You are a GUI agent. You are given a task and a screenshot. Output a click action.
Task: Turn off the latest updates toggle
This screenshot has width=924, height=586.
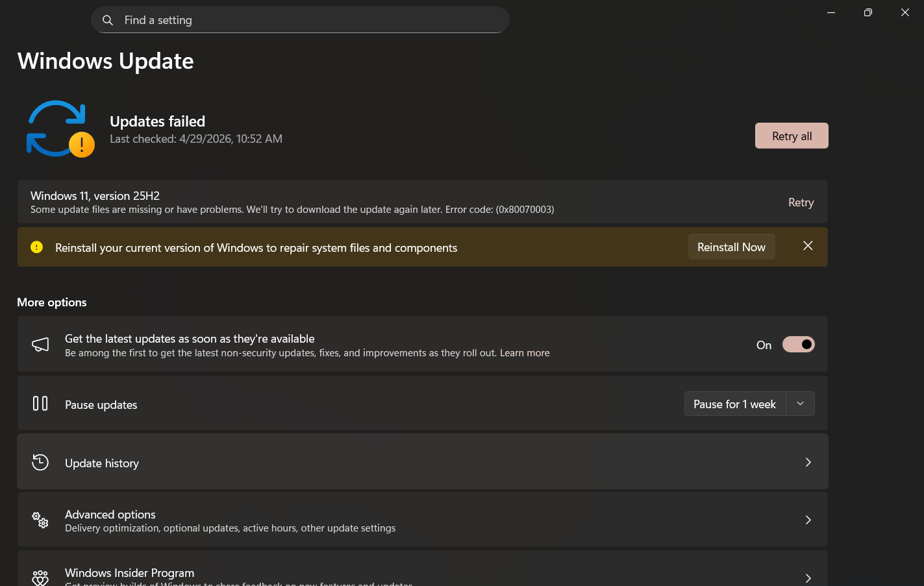coord(799,345)
